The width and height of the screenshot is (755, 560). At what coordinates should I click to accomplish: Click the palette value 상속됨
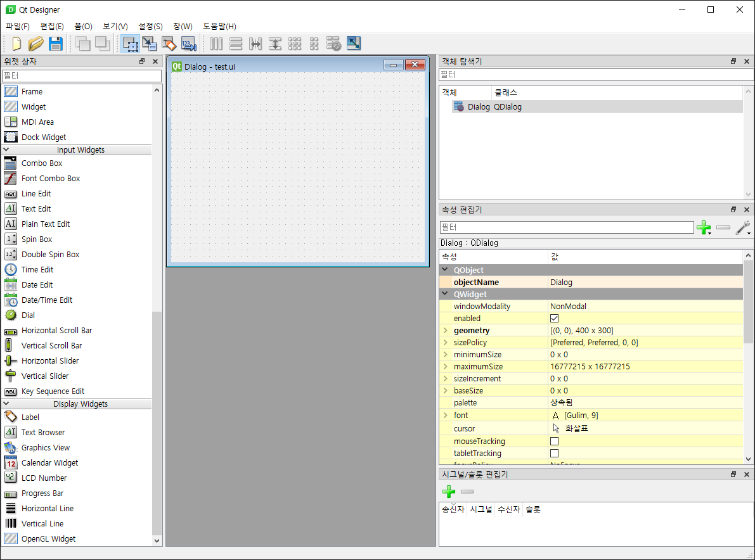pyautogui.click(x=562, y=403)
